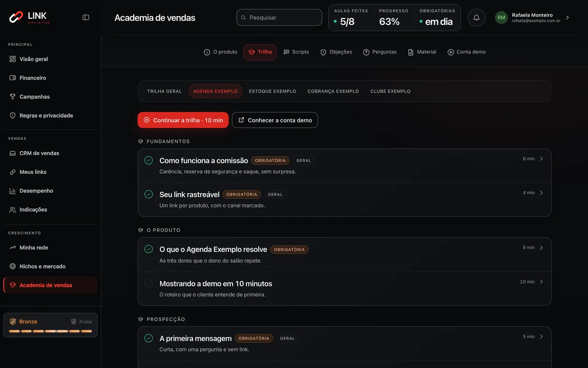Image resolution: width=588 pixels, height=368 pixels.
Task: Collapse the sidebar with the panel icon
Action: point(86,17)
